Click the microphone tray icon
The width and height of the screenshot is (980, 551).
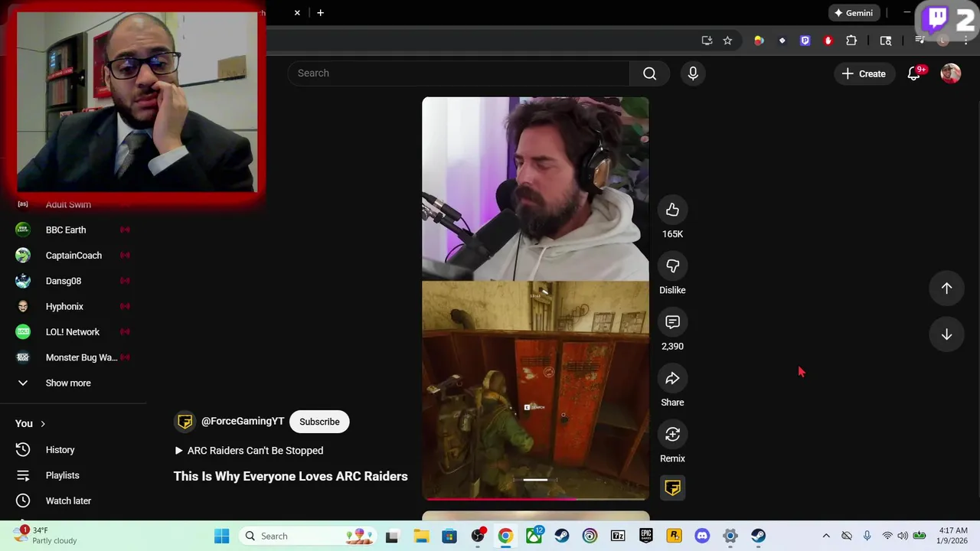(x=867, y=536)
